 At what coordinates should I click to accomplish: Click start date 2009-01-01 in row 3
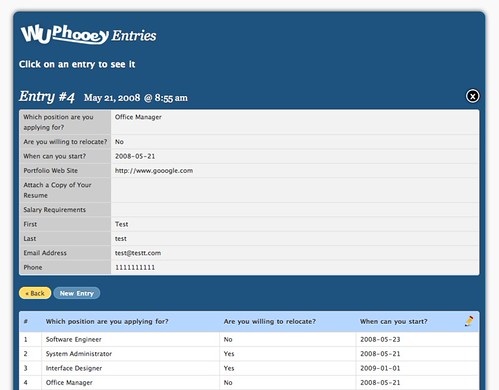click(x=380, y=368)
